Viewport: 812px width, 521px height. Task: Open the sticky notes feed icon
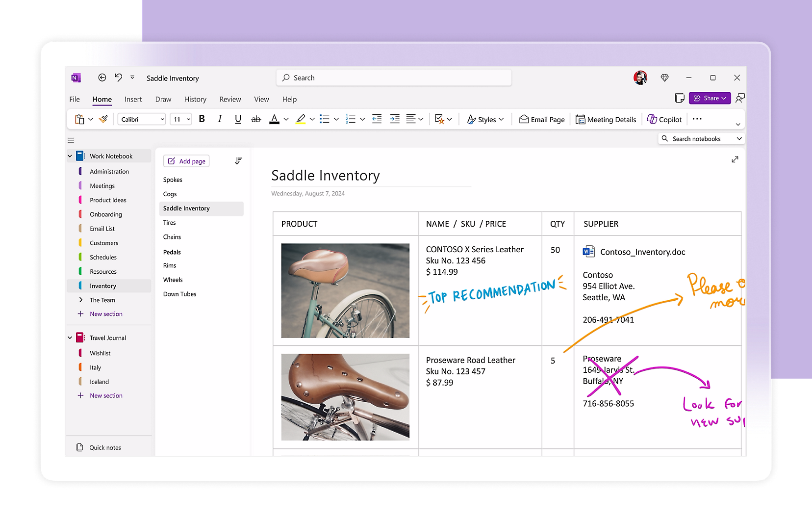pos(680,98)
